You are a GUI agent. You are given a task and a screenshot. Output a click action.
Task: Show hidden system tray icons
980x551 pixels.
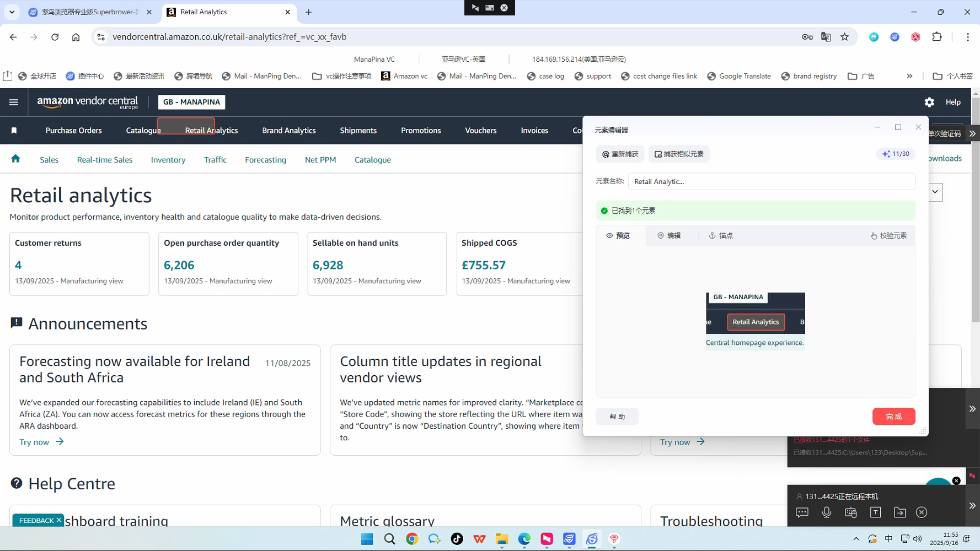tap(856, 539)
